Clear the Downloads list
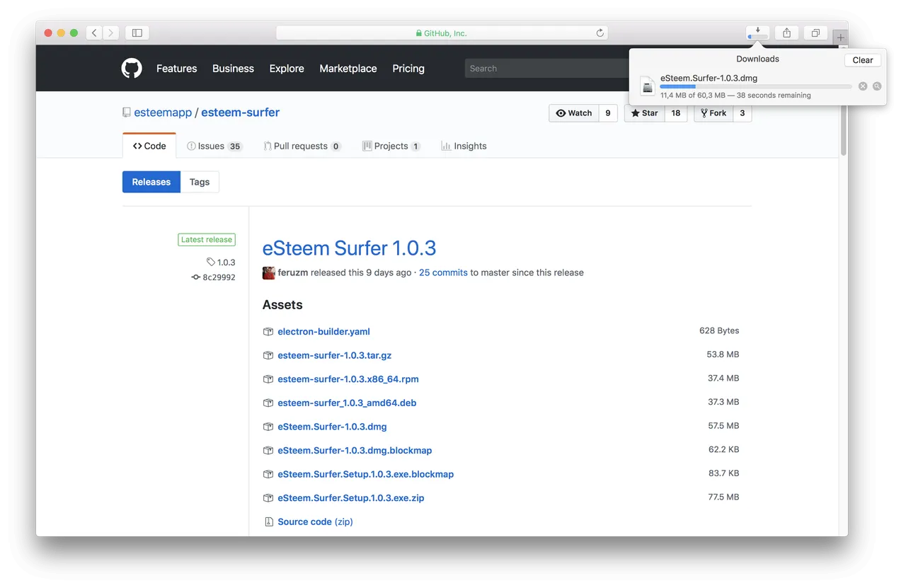 click(863, 60)
